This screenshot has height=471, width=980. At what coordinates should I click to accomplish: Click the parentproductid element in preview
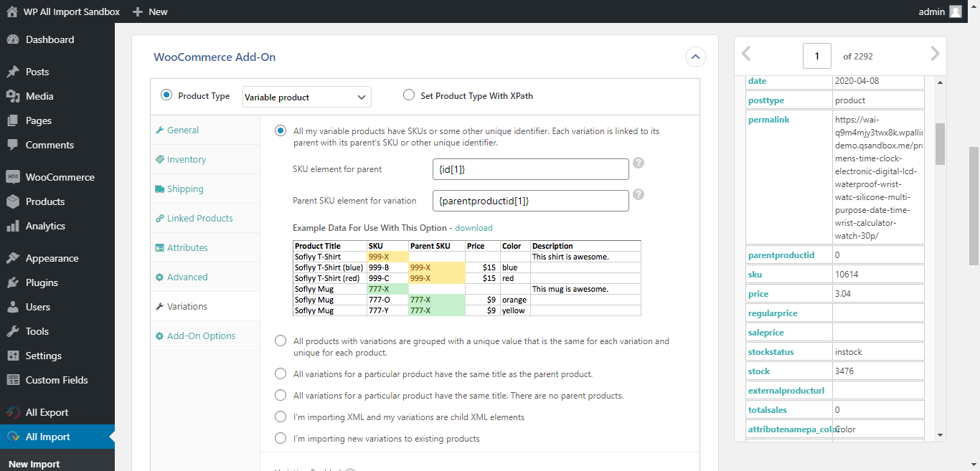(781, 255)
